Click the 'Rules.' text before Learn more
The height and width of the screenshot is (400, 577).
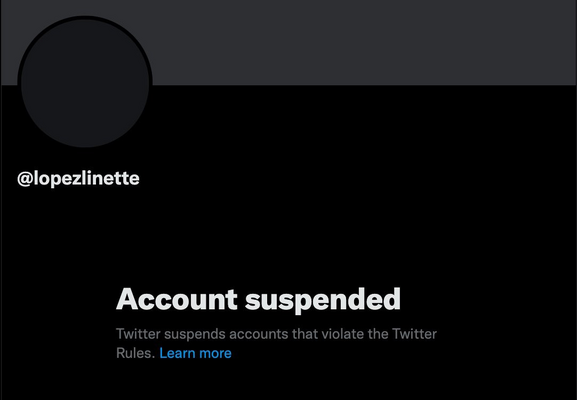pos(135,353)
